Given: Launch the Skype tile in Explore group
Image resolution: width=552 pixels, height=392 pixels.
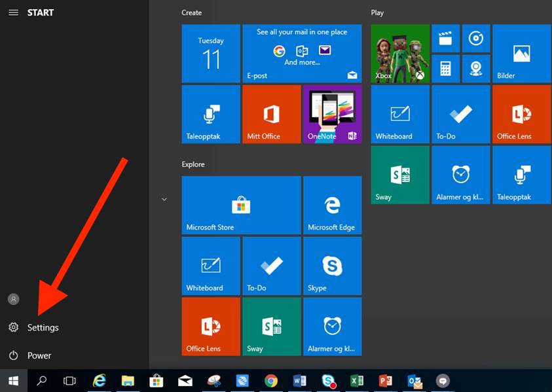Looking at the screenshot, I should (x=332, y=266).
